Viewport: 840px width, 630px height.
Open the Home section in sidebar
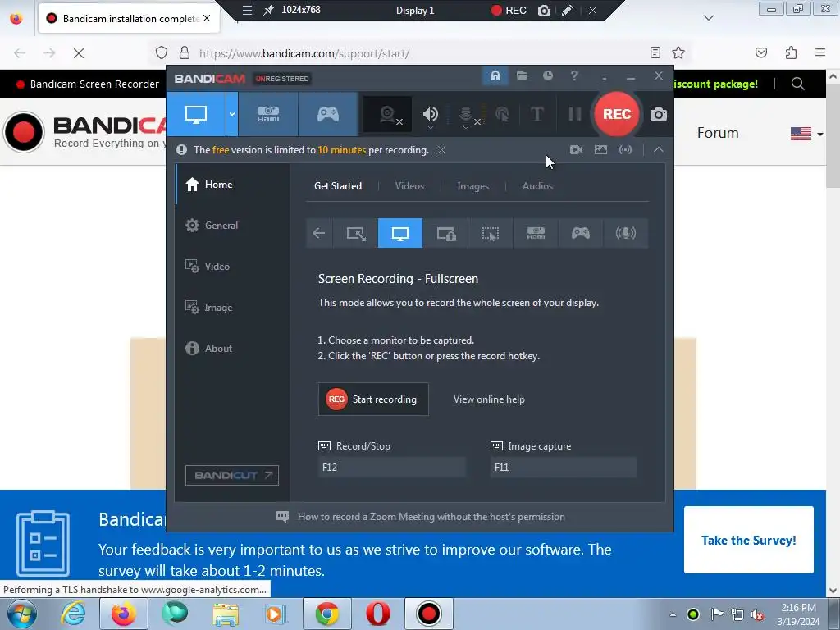click(x=232, y=185)
